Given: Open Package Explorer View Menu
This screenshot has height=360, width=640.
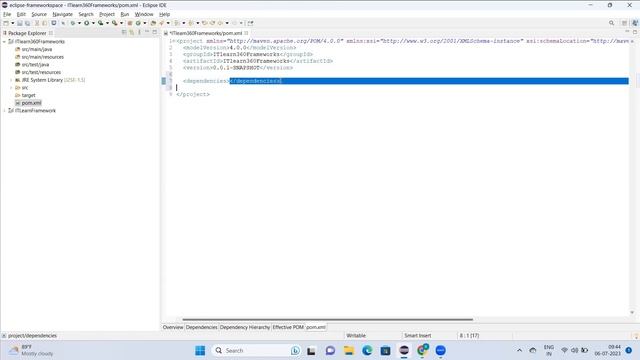Looking at the screenshot, I should 139,32.
